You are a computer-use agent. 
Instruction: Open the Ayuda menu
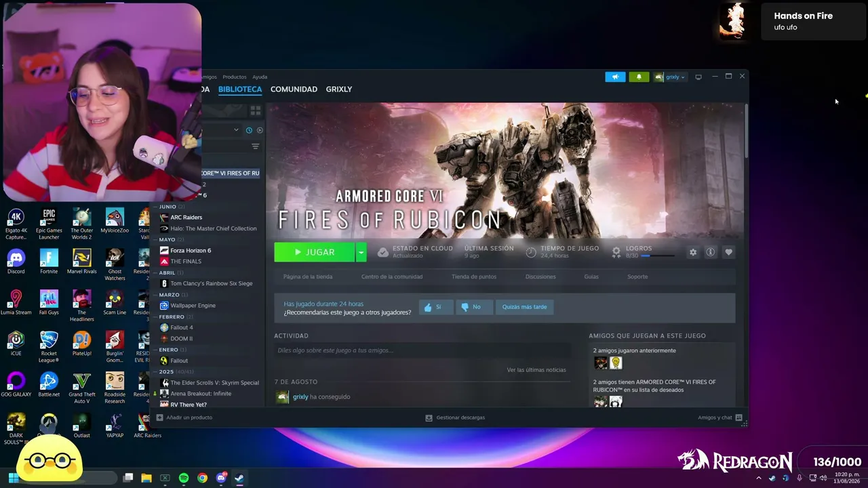click(x=260, y=77)
